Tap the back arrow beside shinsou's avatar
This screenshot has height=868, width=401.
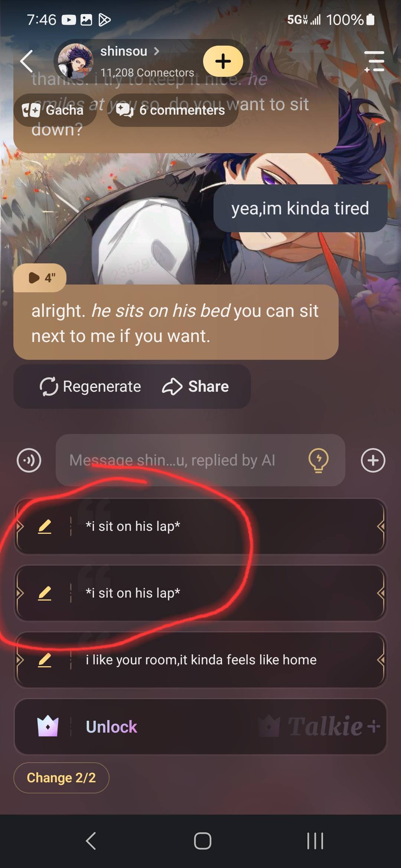point(26,61)
